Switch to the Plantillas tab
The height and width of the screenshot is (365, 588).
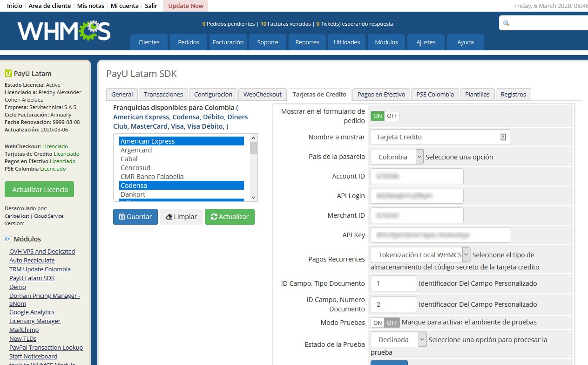478,94
